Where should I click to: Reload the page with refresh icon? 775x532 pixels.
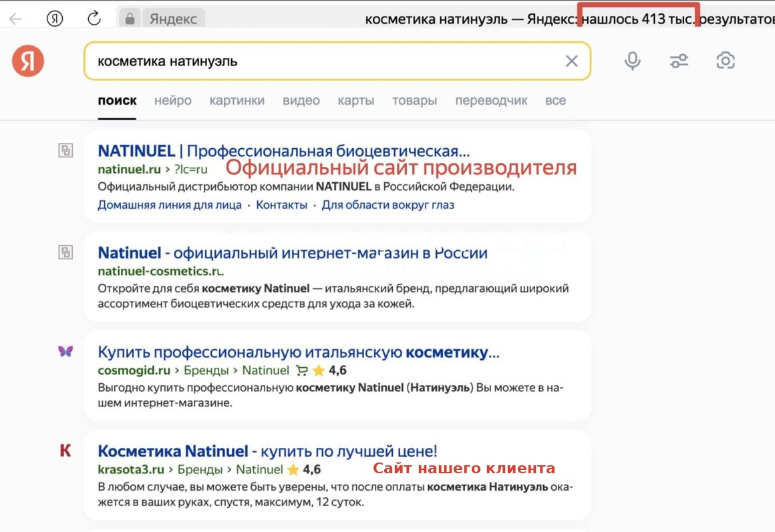point(94,19)
